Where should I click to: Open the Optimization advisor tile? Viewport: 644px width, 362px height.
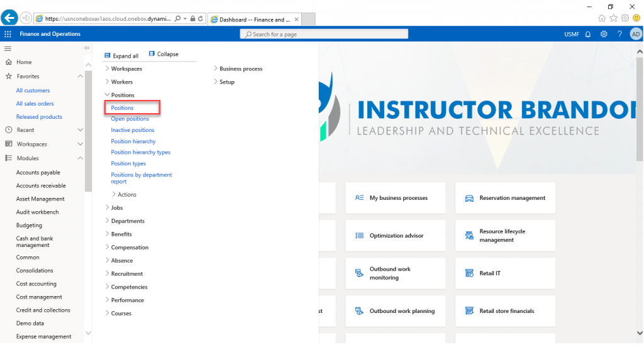tap(396, 236)
